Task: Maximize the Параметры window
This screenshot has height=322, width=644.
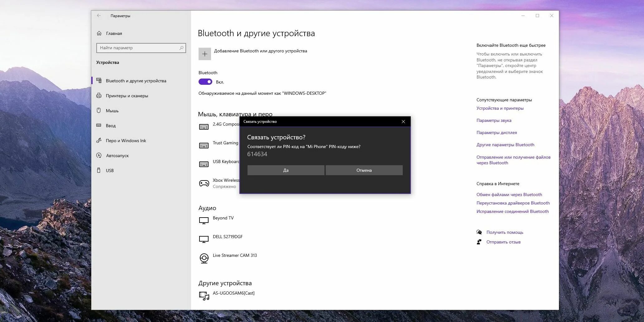Action: 537,16
